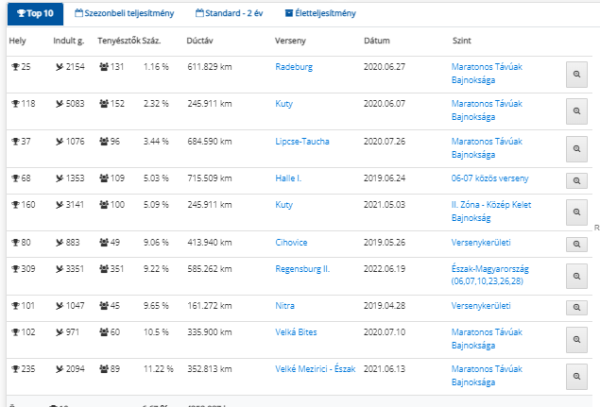Open II. Zóna - Közép Kelet Bajnokság link
600x407 pixels.
coord(491,211)
